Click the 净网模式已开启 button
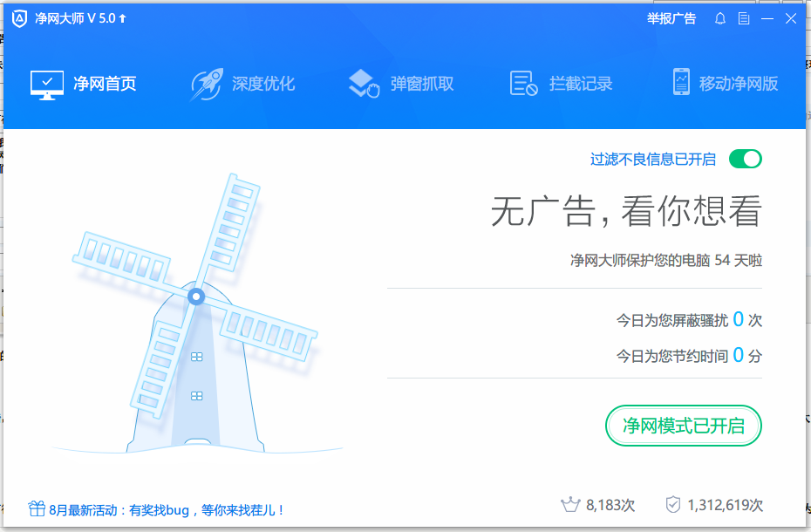 (684, 426)
